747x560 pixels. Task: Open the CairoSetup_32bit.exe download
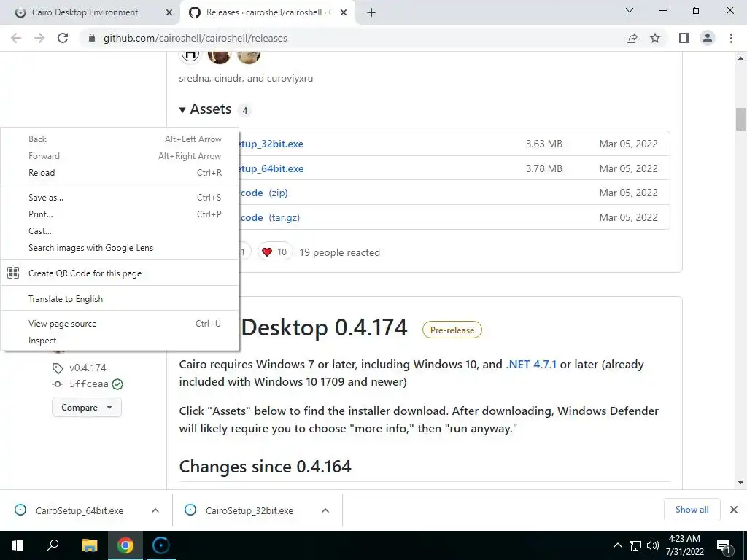point(249,510)
